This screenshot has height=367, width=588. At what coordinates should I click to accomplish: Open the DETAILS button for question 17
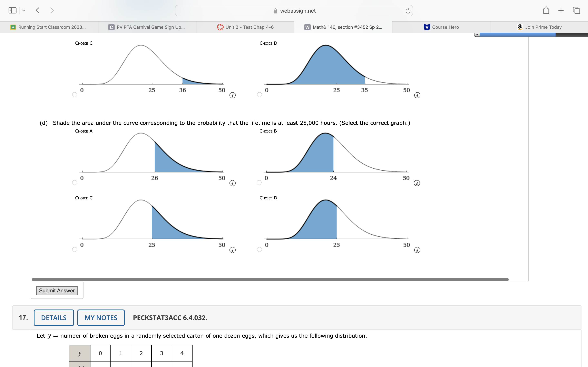pos(54,318)
